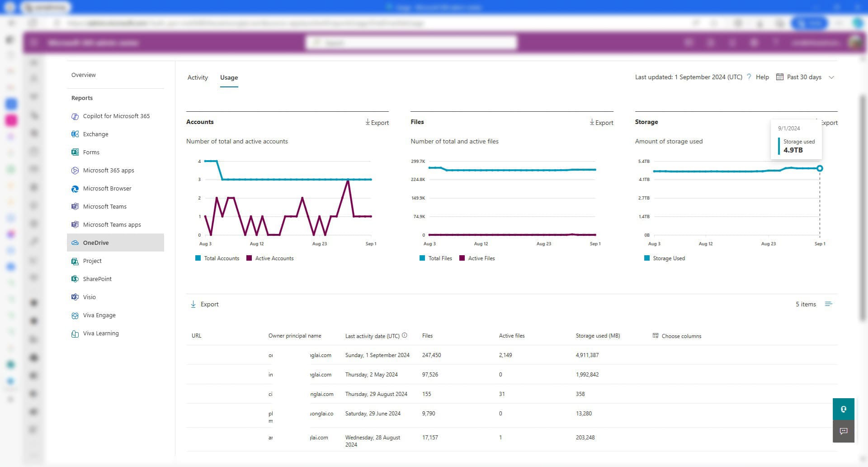The height and width of the screenshot is (467, 868).
Task: Toggle Total Files legend swatch
Action: 422,258
